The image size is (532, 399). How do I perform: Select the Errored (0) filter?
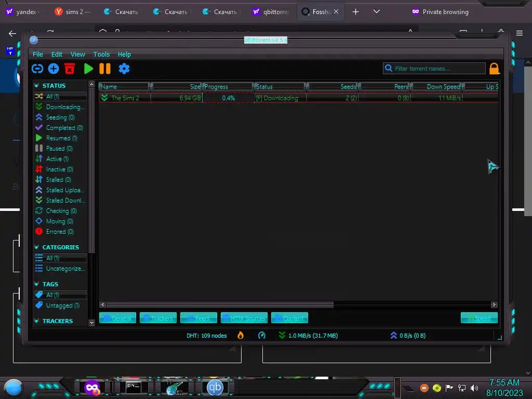pyautogui.click(x=60, y=232)
